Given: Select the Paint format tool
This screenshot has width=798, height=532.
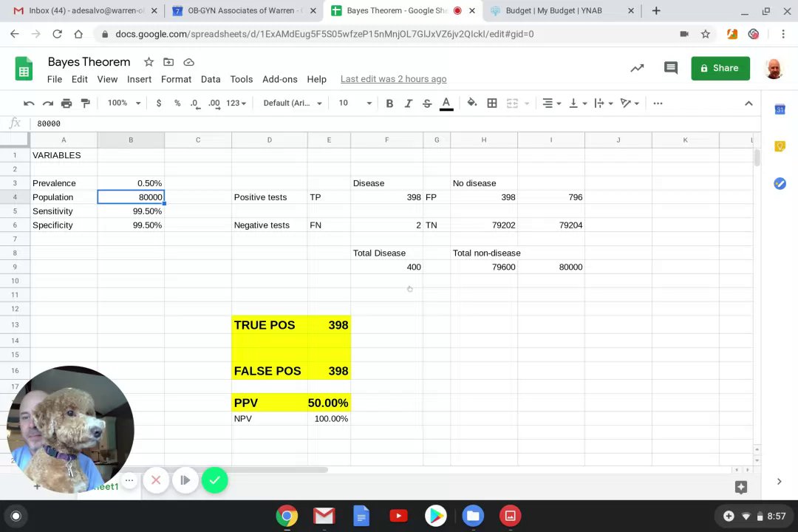Looking at the screenshot, I should (86, 103).
